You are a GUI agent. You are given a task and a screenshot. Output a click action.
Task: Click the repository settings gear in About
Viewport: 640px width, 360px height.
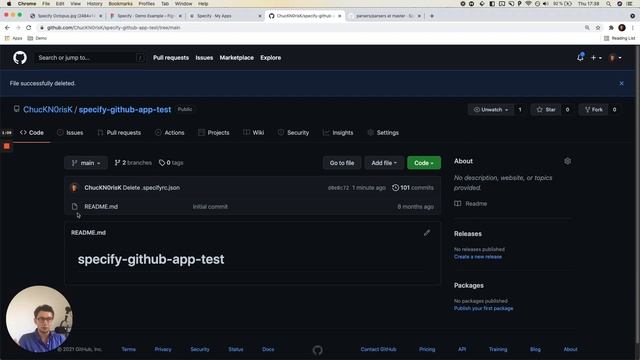pos(567,161)
